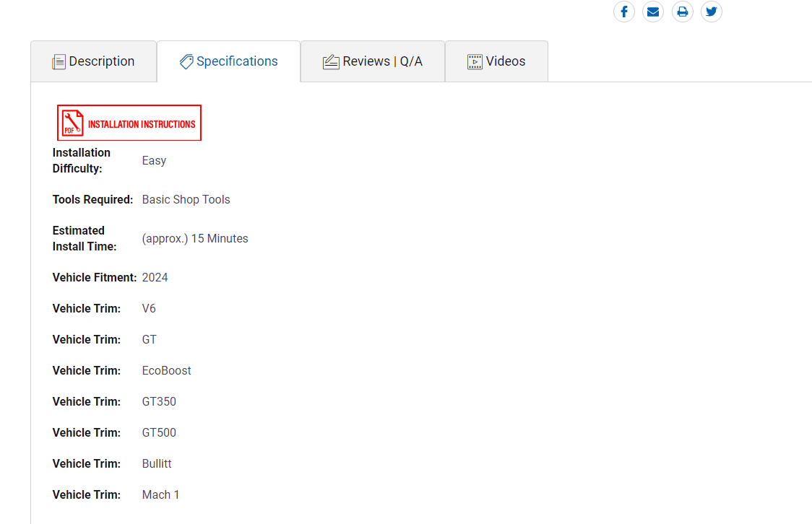Image resolution: width=812 pixels, height=524 pixels.
Task: Share via the email envelope icon
Action: [653, 12]
